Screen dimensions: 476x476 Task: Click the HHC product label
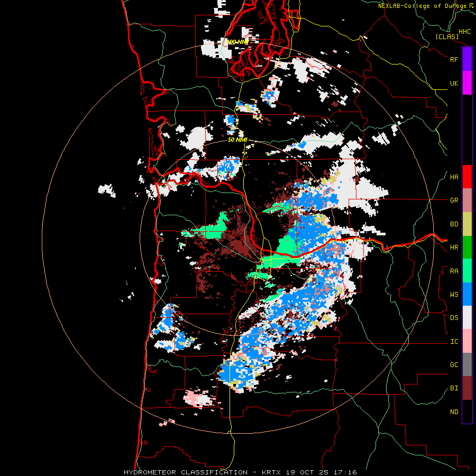pos(464,32)
